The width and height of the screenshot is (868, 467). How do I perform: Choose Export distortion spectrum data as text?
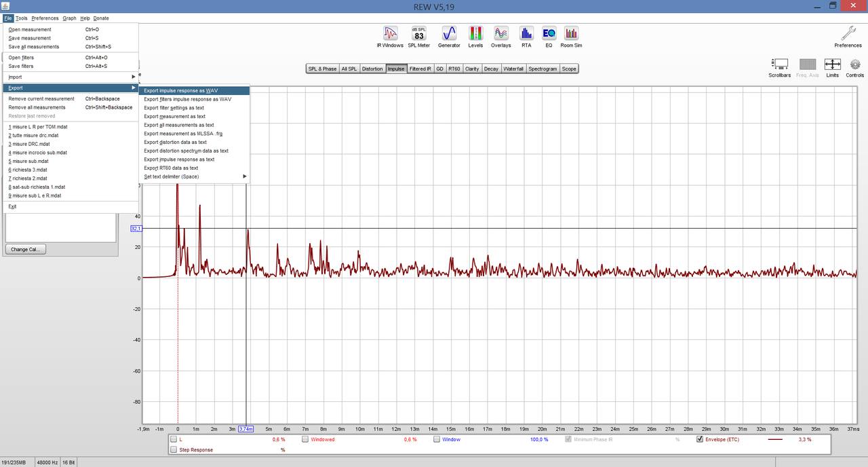click(x=195, y=151)
